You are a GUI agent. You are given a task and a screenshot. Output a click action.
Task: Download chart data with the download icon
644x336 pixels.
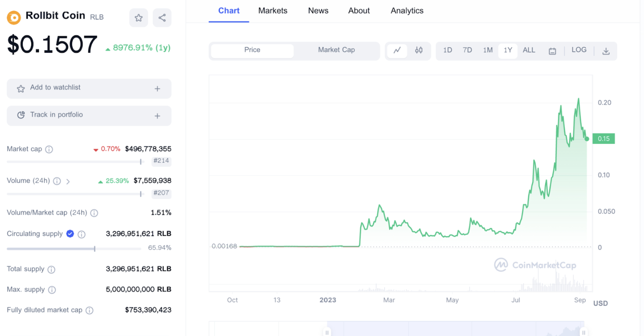(606, 51)
